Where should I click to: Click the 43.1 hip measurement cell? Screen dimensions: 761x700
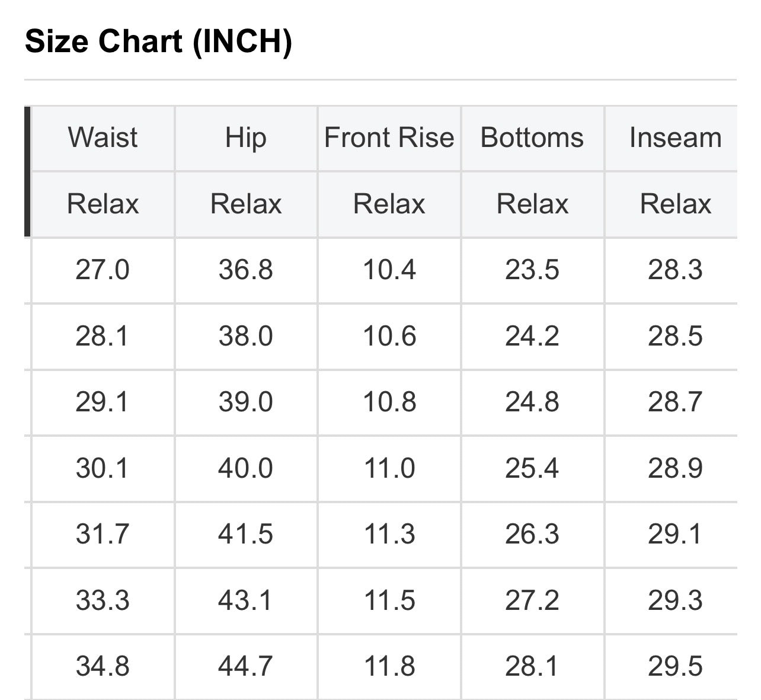pyautogui.click(x=246, y=600)
